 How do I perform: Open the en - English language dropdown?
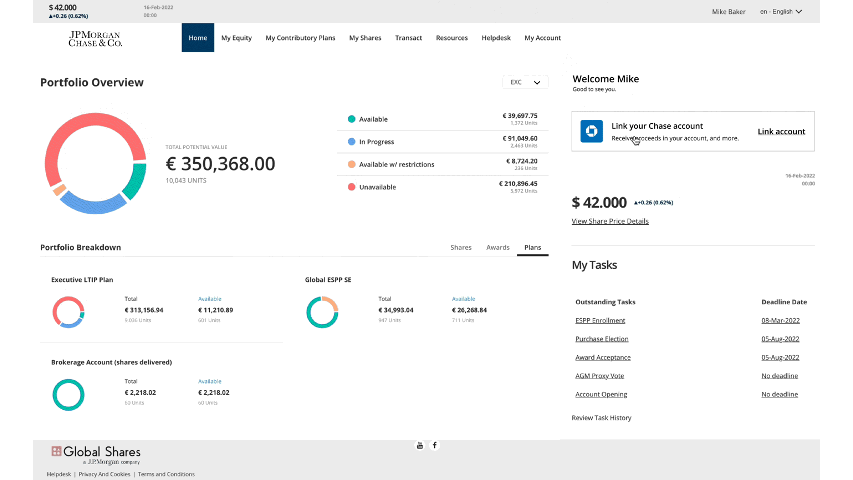point(781,11)
